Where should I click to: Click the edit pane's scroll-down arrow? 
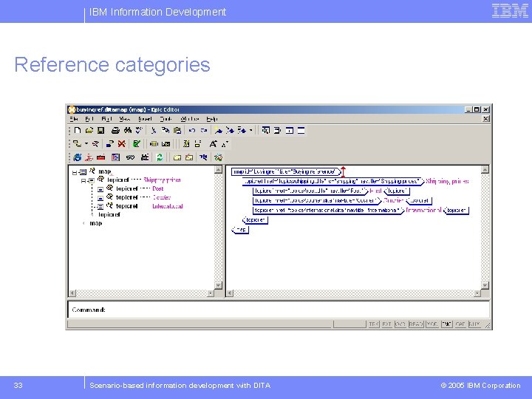coord(485,285)
